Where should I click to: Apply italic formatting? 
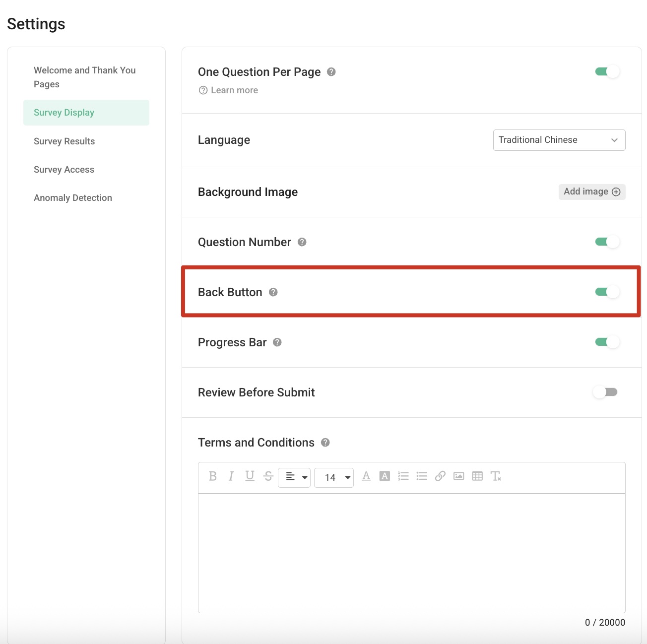click(x=231, y=477)
